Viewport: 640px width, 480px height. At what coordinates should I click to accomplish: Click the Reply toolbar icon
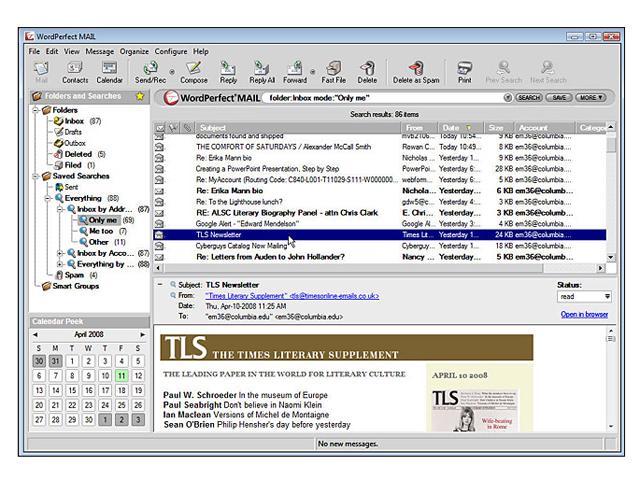(228, 72)
